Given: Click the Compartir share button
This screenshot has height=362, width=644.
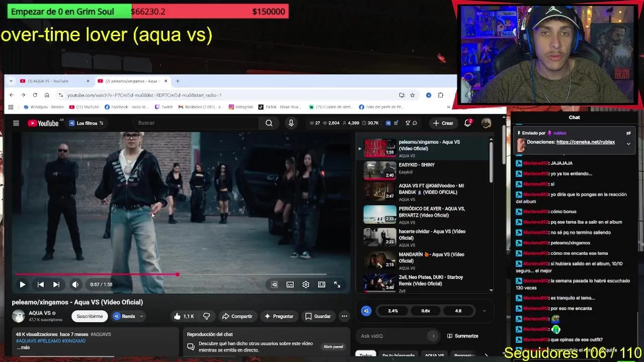Looking at the screenshot, I should [237, 316].
